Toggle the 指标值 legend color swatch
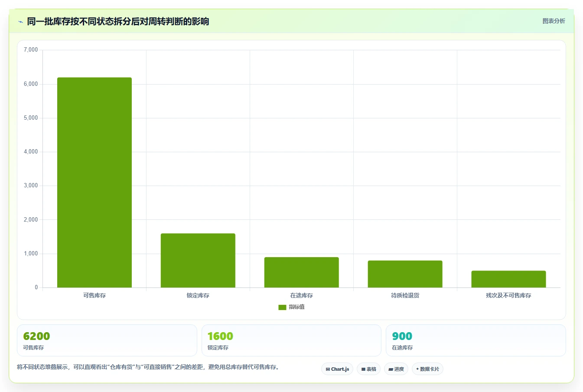This screenshot has width=583, height=392. click(x=282, y=307)
